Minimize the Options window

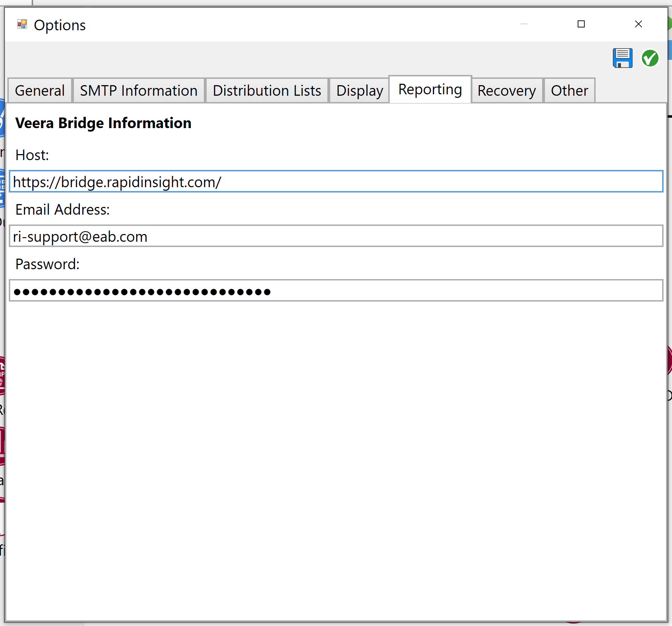tap(524, 24)
